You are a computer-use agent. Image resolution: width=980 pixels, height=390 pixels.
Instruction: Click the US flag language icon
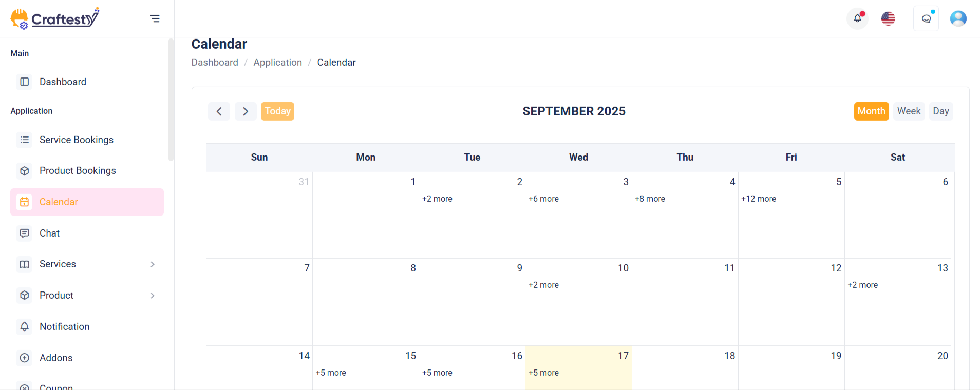[x=888, y=19]
